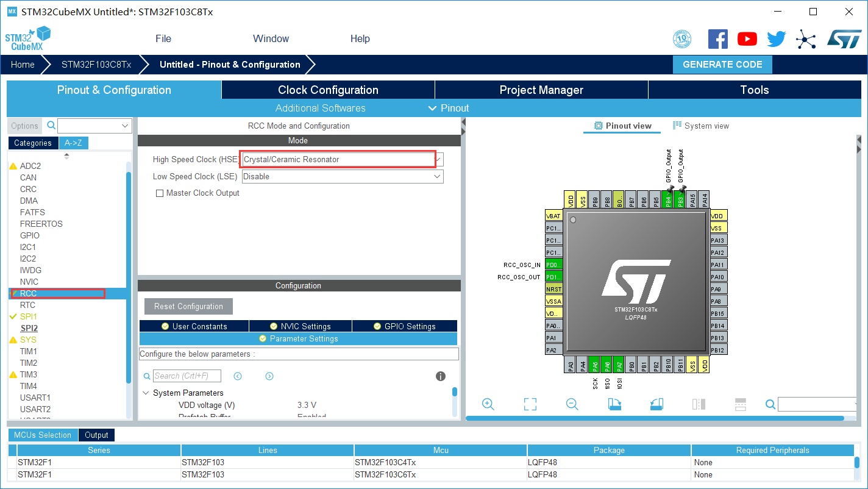Click the NRST pin on chip
Image resolution: width=868 pixels, height=489 pixels.
[553, 289]
